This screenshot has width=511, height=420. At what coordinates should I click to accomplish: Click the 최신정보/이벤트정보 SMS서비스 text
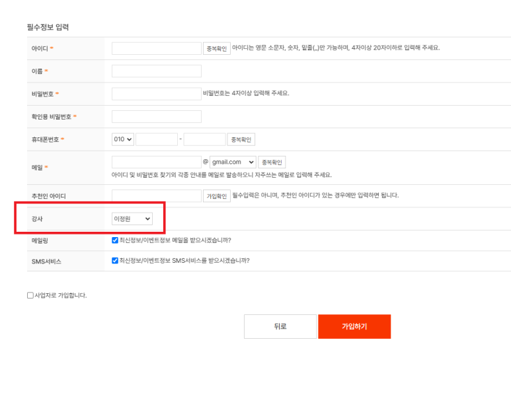coord(184,260)
